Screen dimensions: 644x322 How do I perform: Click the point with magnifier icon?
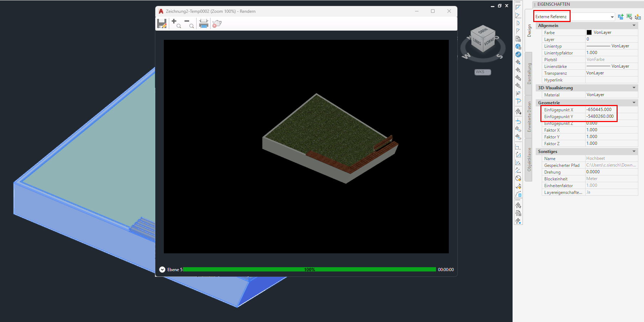click(x=518, y=86)
